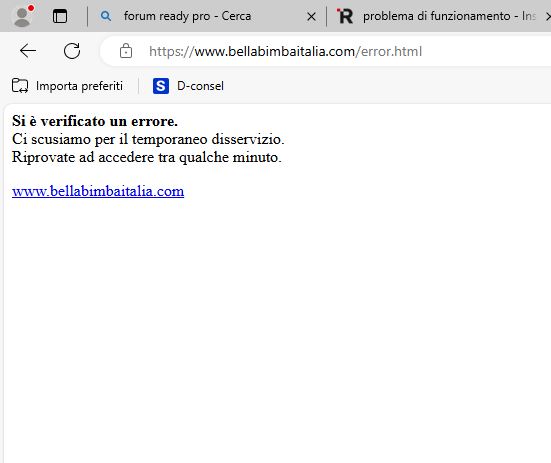Open the browser profile avatar
The image size is (551, 463).
(x=23, y=16)
